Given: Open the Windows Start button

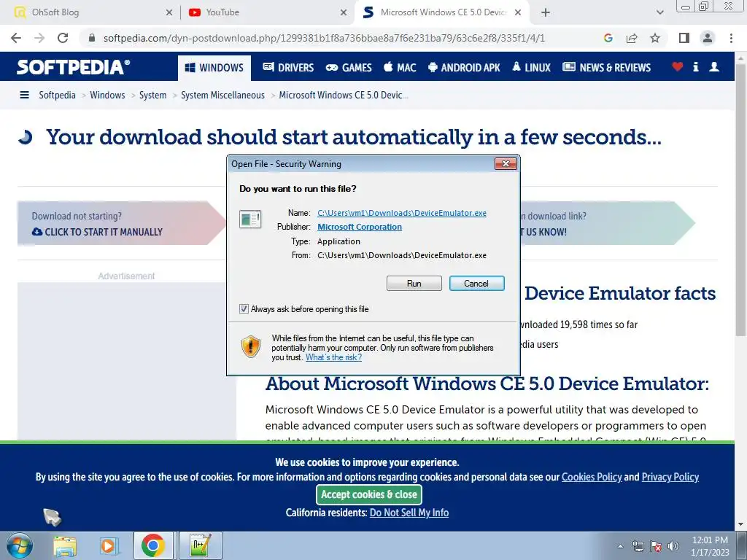Looking at the screenshot, I should (20, 545).
